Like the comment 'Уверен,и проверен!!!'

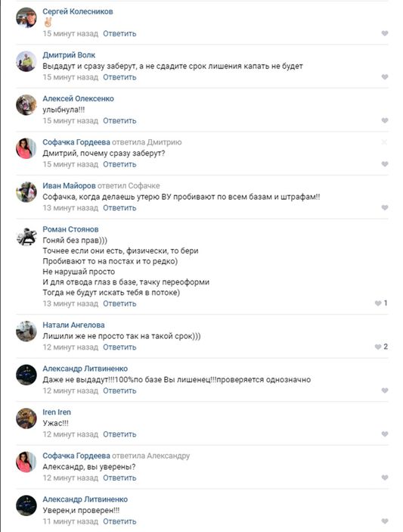[384, 521]
